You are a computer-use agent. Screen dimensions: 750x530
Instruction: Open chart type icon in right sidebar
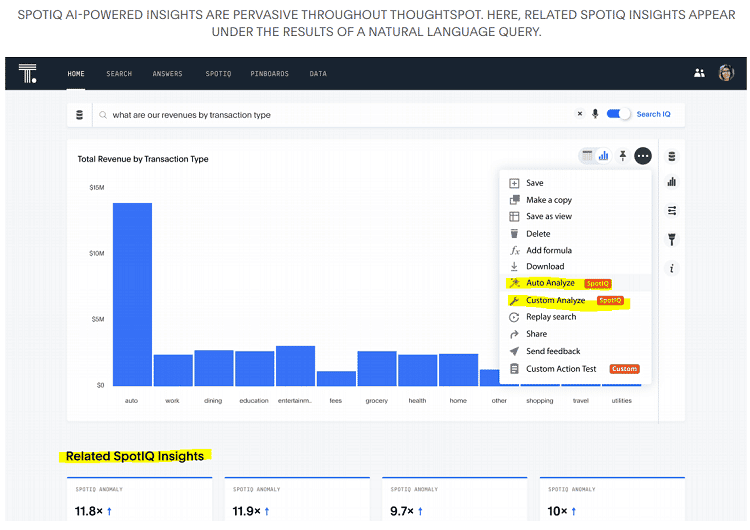point(672,182)
